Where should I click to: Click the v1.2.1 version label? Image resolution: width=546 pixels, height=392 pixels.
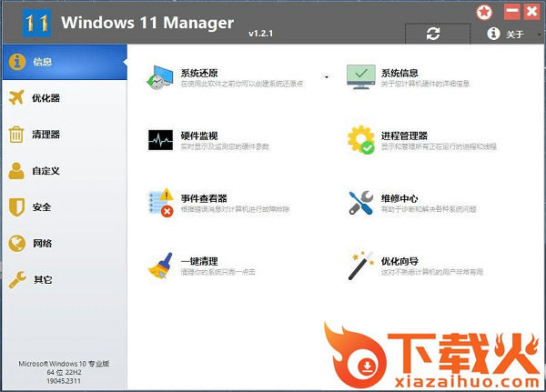point(261,34)
